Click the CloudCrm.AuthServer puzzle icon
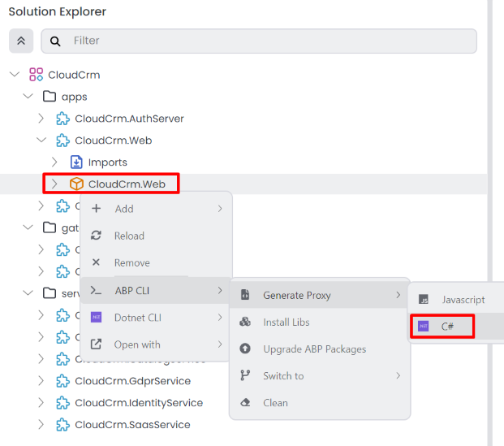The image size is (504, 446). click(x=62, y=119)
